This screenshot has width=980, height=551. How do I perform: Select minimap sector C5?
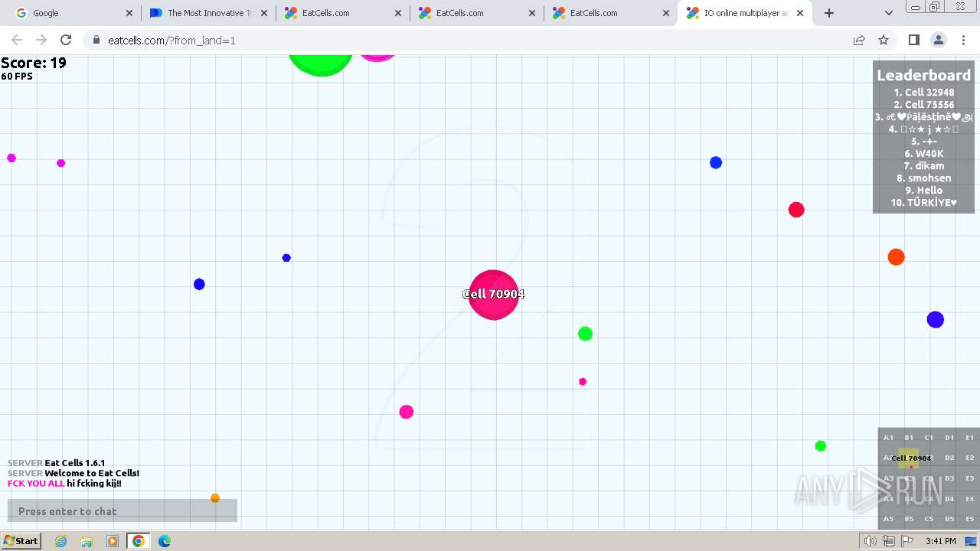click(929, 519)
